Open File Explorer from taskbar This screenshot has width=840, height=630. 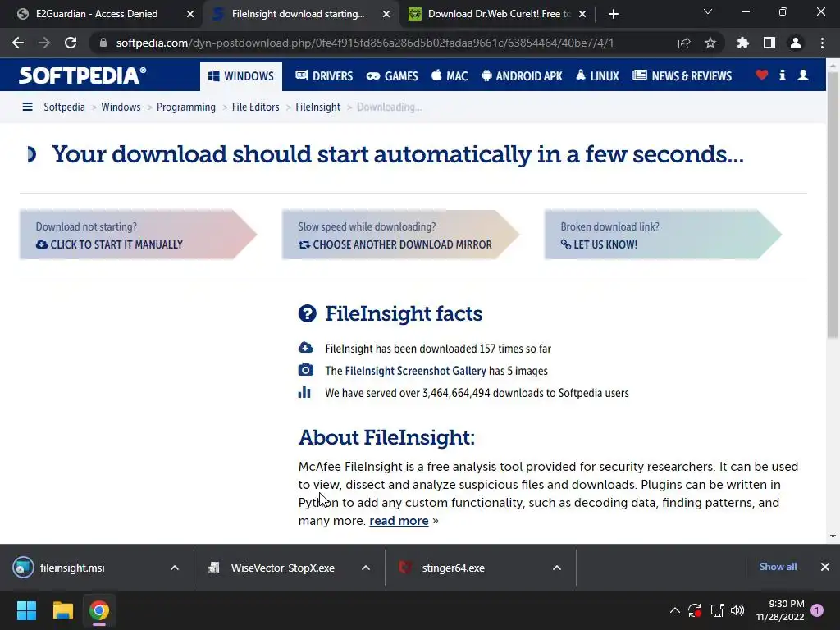(x=62, y=610)
